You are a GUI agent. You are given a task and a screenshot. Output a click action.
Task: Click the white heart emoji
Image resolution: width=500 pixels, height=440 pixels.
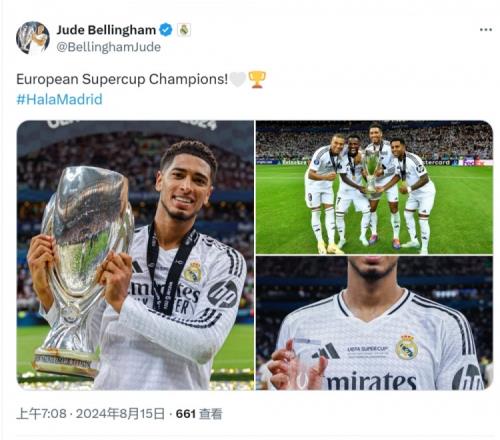(238, 79)
